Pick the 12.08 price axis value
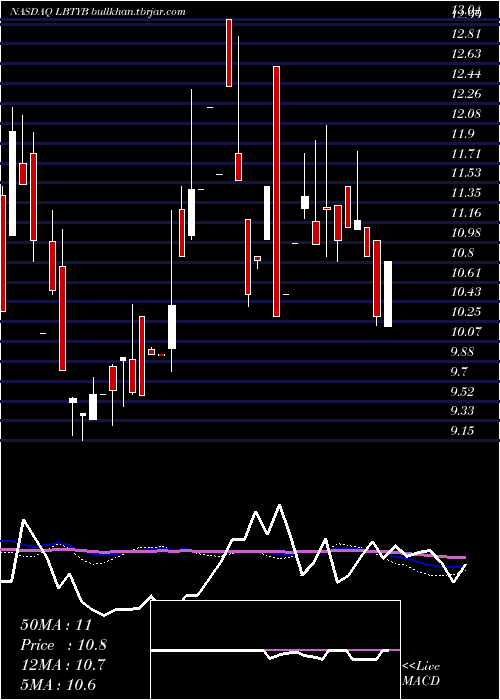 [466, 113]
